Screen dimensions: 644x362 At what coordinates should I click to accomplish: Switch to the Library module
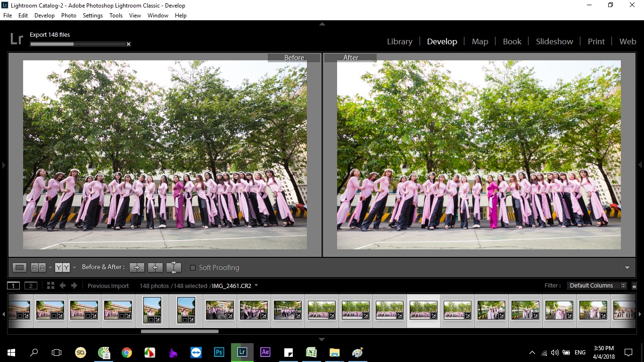point(400,41)
